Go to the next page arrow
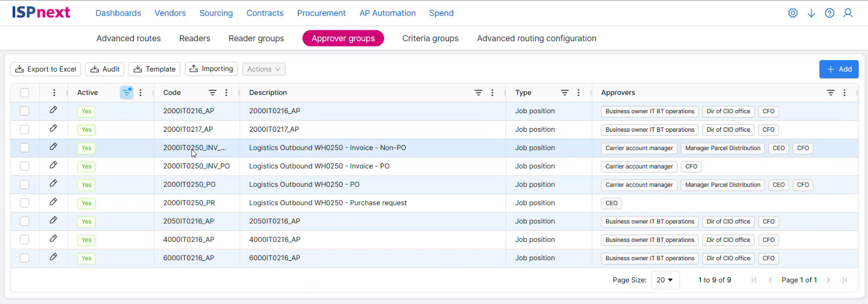 [829, 280]
